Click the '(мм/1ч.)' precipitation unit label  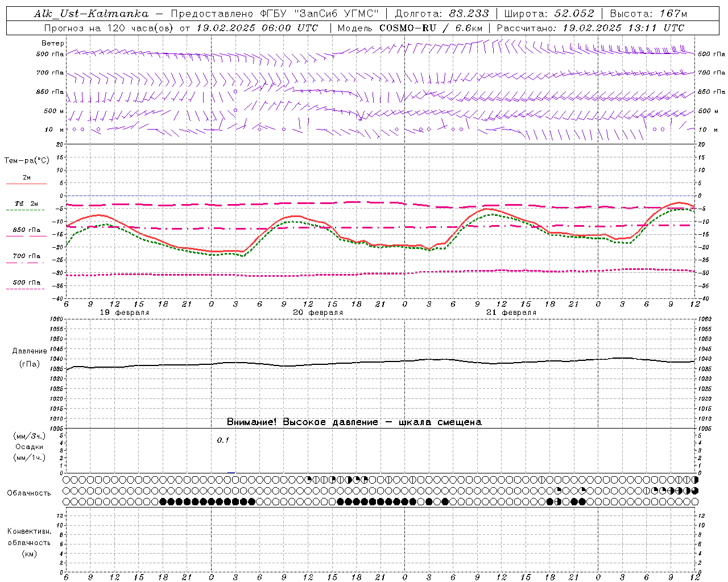point(30,458)
